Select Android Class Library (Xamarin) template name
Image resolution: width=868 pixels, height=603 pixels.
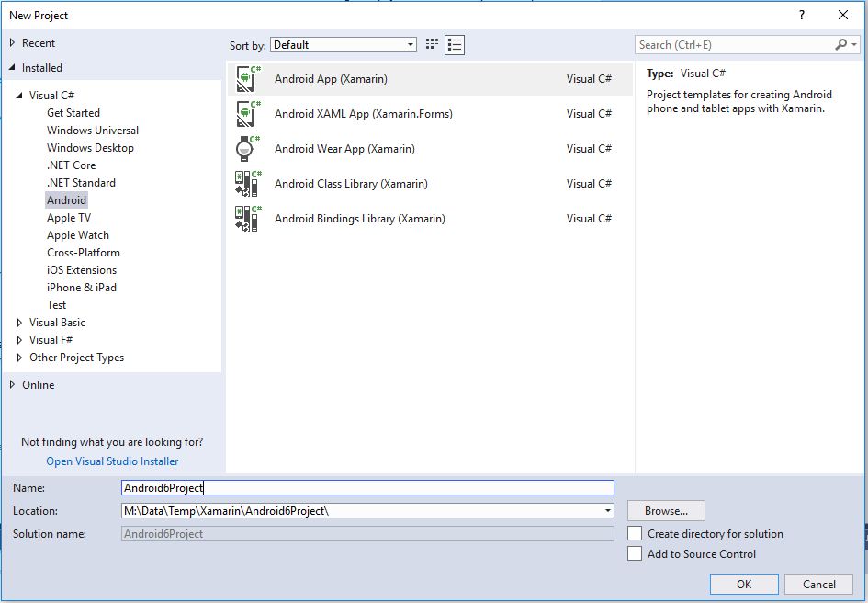(351, 184)
